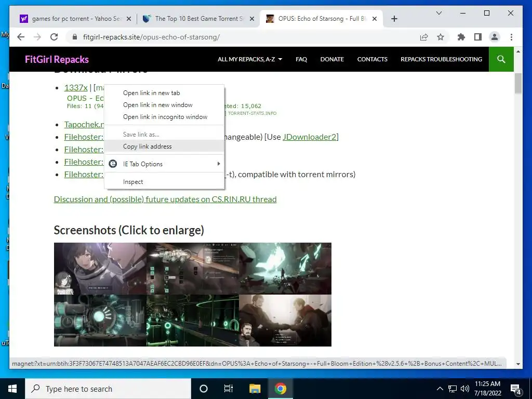Click the browser forward arrow
The width and height of the screenshot is (532, 399).
pyautogui.click(x=37, y=37)
